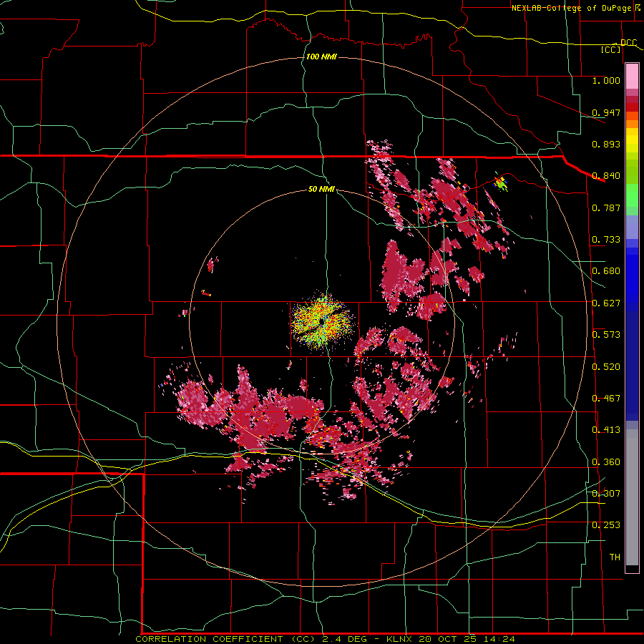Image resolution: width=644 pixels, height=644 pixels.
Task: Click the 0.360 scale value
Action: [606, 462]
